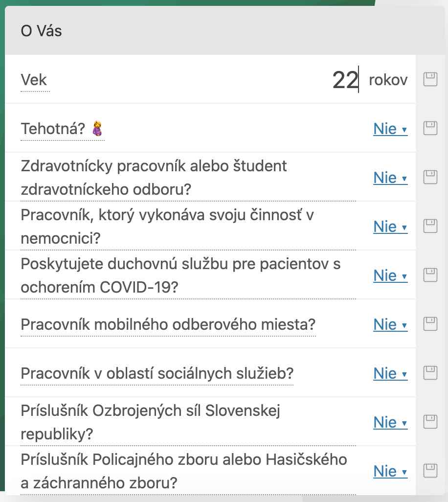Open Nie dropdown for nemocnici worker question

[390, 227]
